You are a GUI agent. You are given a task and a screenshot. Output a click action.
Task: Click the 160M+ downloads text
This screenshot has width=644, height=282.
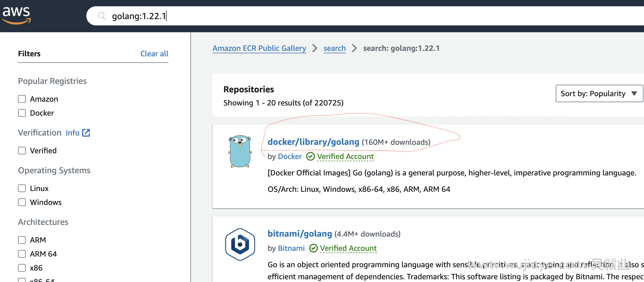[x=396, y=142]
